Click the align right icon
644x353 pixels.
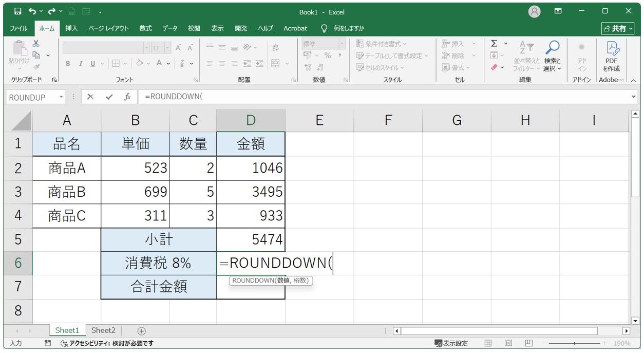point(235,64)
